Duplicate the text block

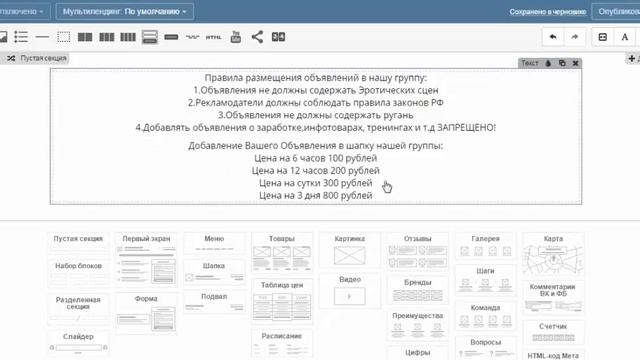(562, 63)
